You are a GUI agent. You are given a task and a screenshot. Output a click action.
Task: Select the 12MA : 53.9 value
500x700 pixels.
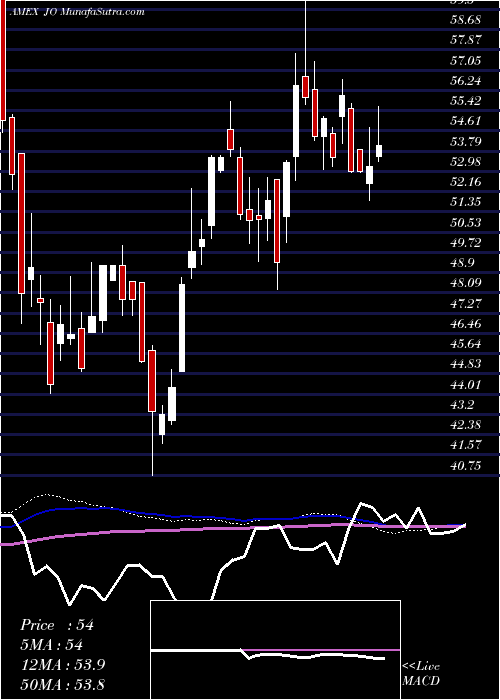point(62,665)
